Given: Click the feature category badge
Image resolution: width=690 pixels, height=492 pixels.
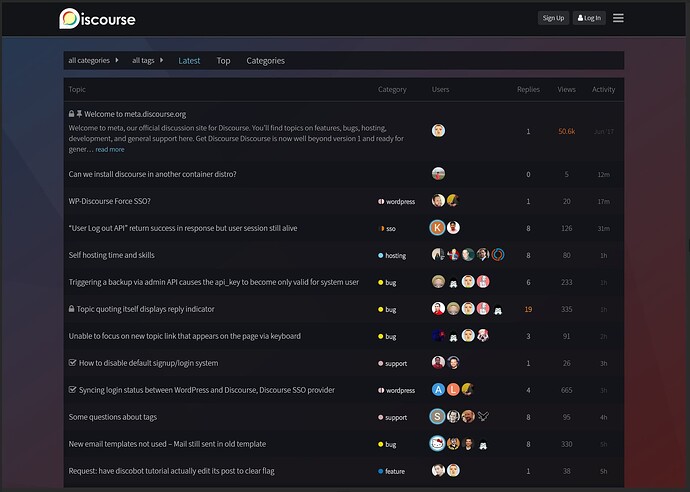Looking at the screenshot, I should click(x=392, y=471).
